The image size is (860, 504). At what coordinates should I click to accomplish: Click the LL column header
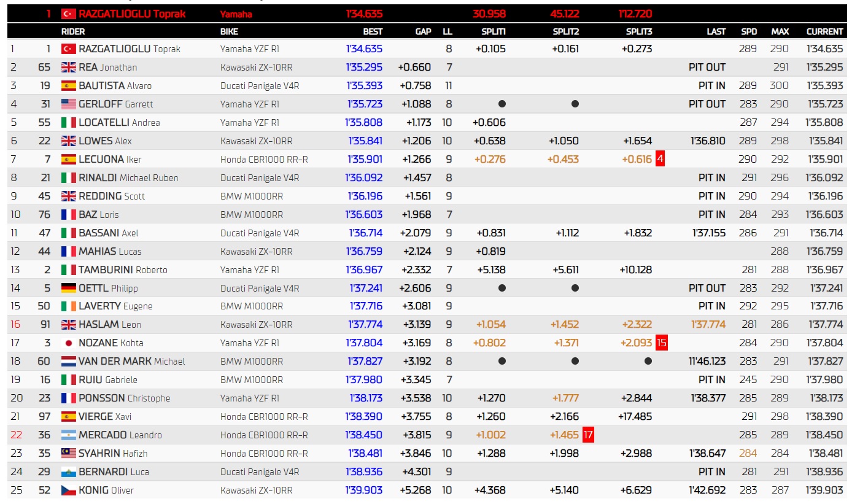447,31
